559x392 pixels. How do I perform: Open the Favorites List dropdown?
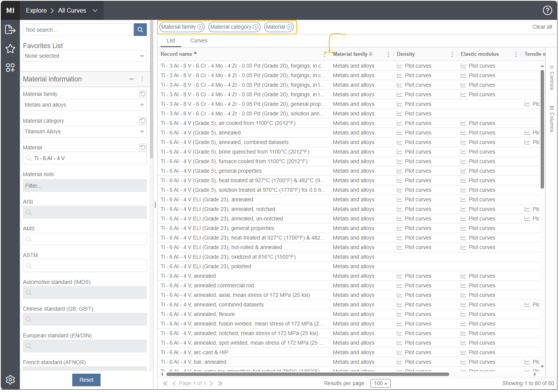[85, 56]
